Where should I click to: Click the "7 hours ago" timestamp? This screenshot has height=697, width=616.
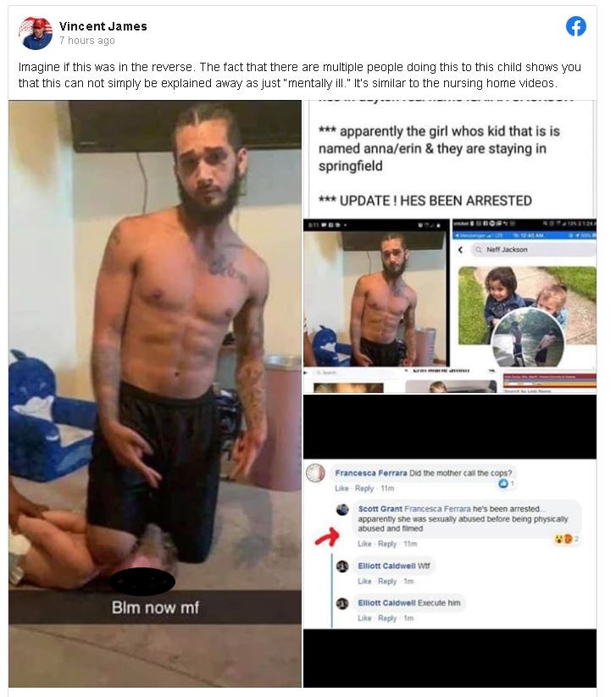[x=87, y=41]
